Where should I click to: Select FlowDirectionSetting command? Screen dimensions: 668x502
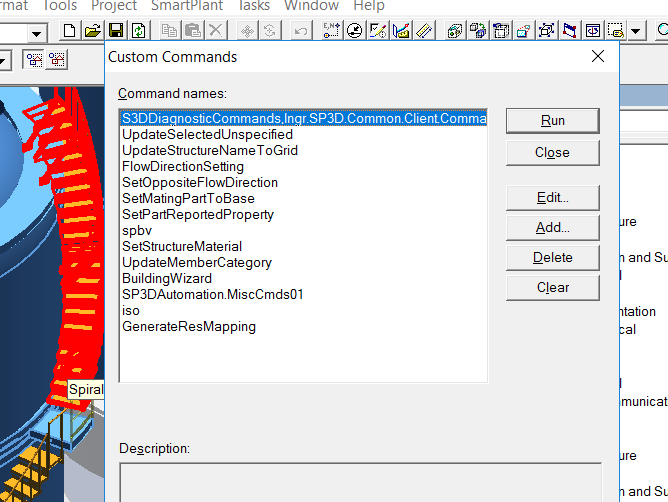click(x=303, y=167)
